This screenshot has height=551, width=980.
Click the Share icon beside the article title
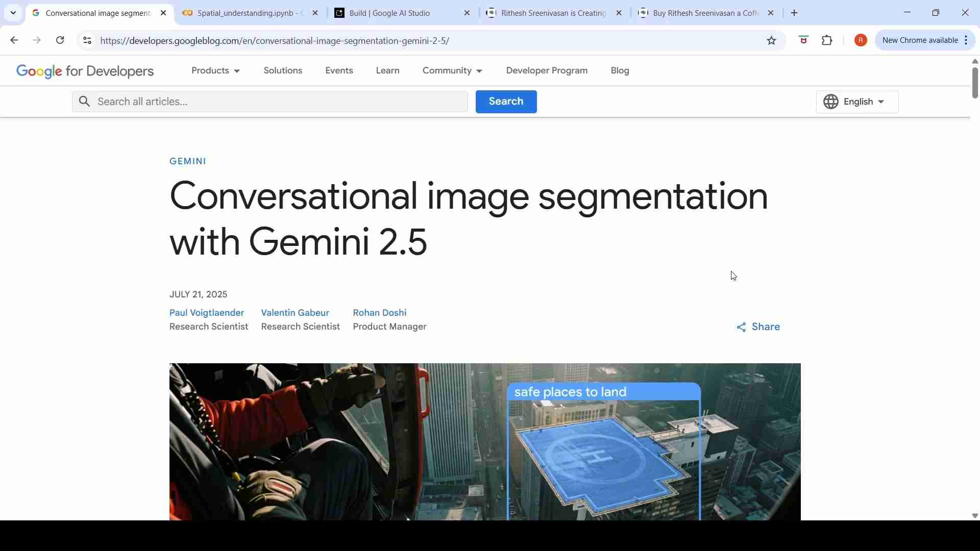click(742, 327)
